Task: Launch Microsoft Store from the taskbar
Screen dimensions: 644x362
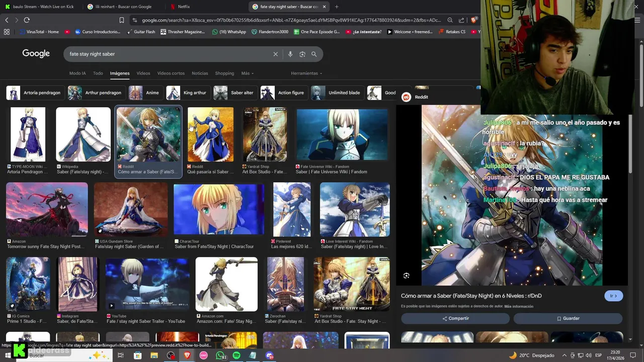Action: tap(138, 355)
